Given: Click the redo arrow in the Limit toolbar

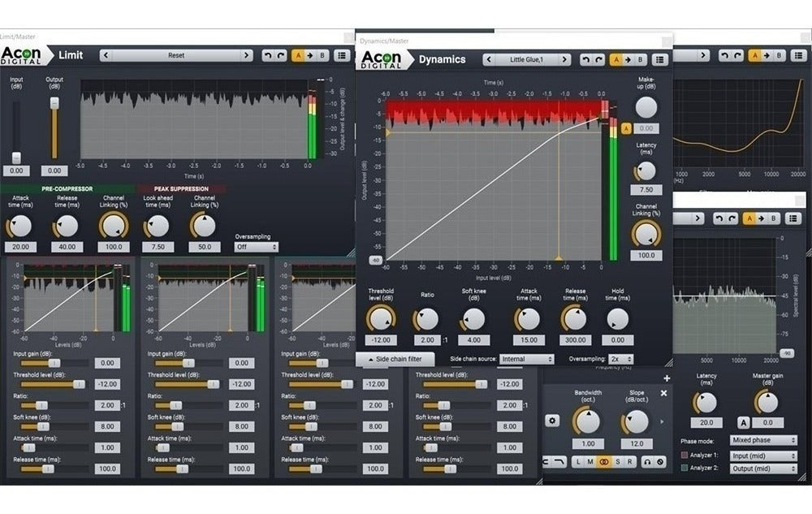Looking at the screenshot, I should tap(281, 55).
